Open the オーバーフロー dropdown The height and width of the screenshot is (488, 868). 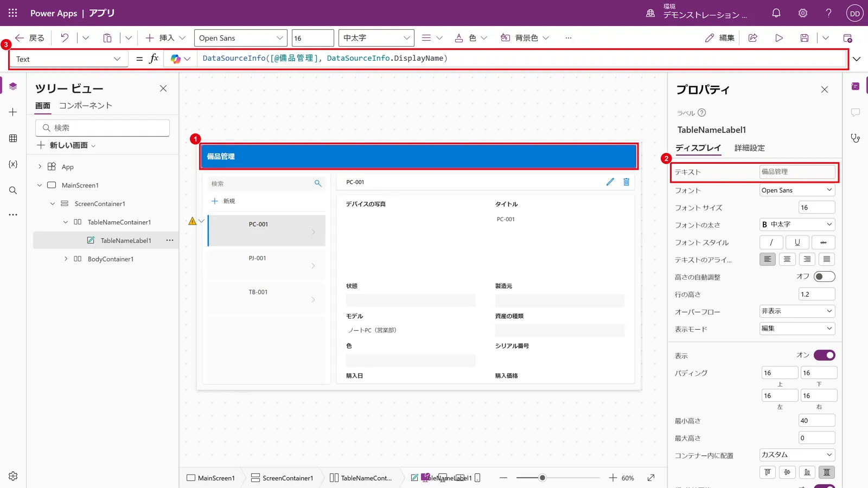tap(797, 311)
